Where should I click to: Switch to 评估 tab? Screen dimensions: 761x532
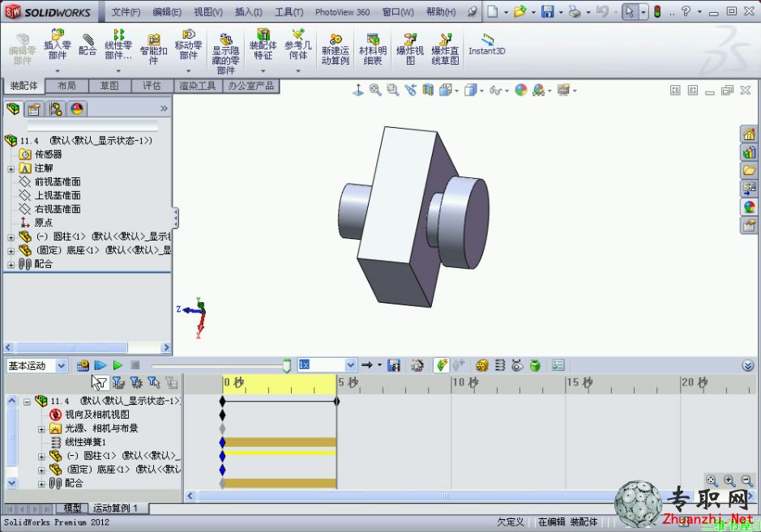(x=152, y=86)
